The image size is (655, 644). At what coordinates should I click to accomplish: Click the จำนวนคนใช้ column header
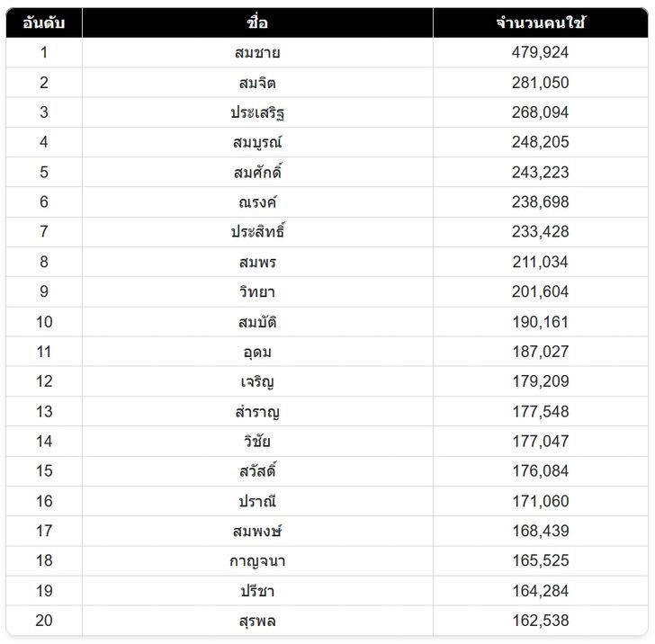541,22
